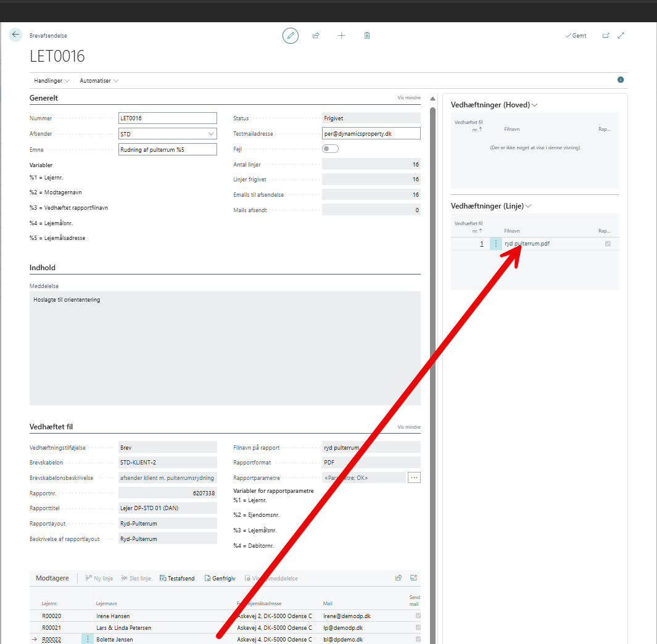Click the share icon in header

click(316, 36)
